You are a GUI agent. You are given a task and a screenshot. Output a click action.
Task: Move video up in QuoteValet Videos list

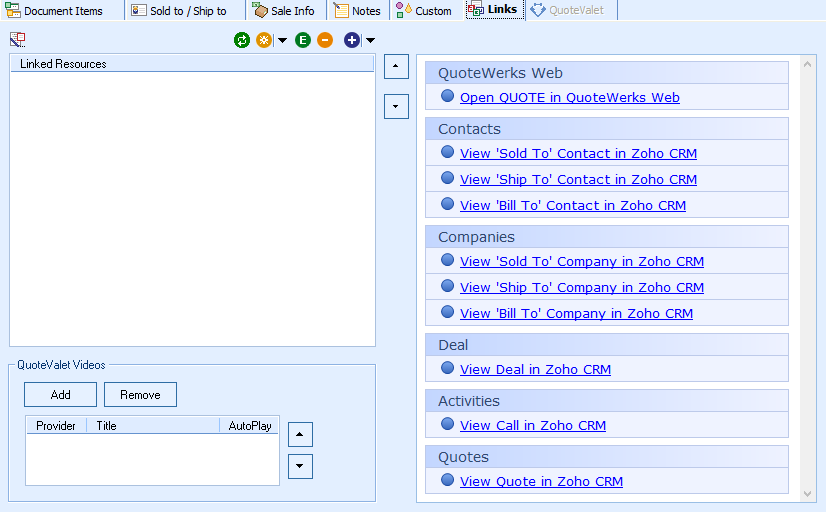coord(300,435)
